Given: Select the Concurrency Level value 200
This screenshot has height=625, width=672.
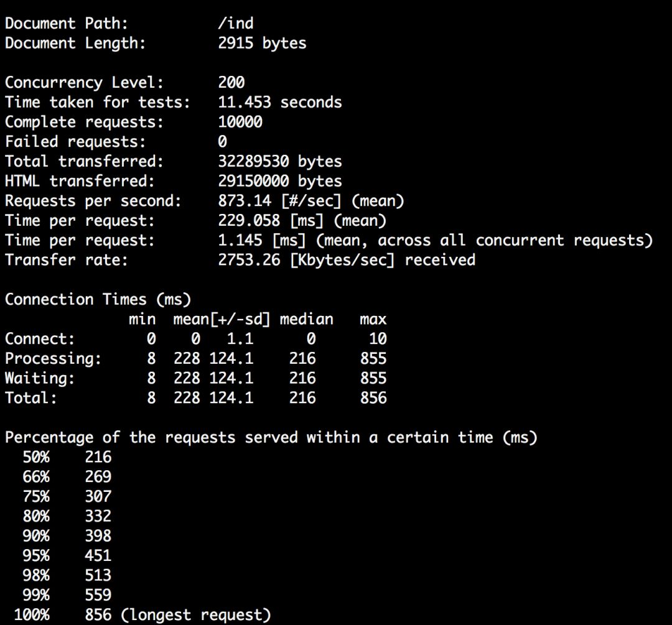Looking at the screenshot, I should [x=231, y=83].
